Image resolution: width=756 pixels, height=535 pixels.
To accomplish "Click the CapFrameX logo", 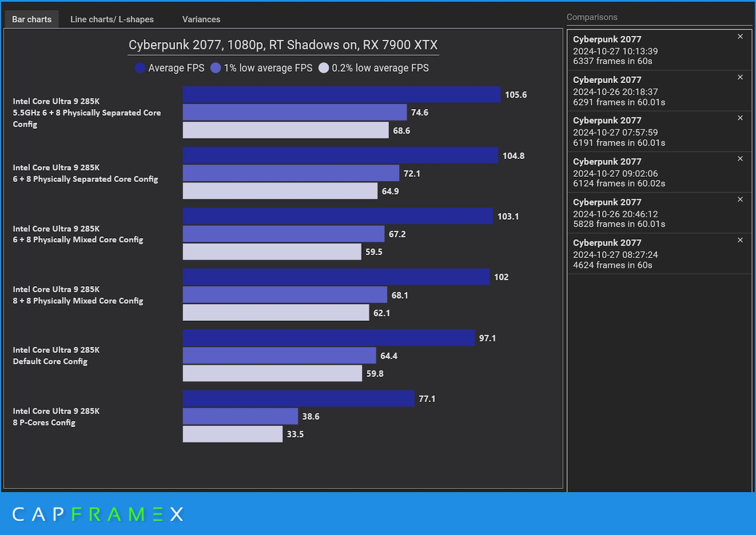I will (98, 514).
